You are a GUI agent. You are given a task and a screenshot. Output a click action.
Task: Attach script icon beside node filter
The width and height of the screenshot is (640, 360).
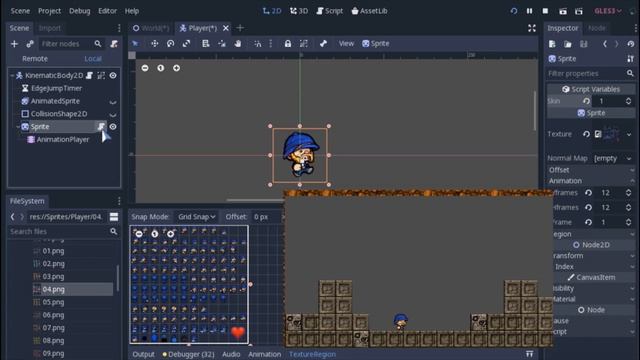coord(114,44)
